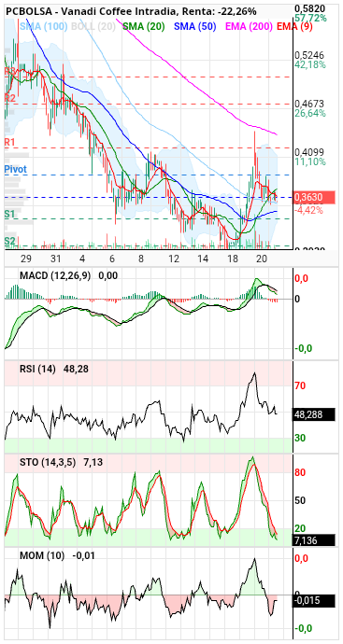Click the S2 support label

tap(9, 241)
